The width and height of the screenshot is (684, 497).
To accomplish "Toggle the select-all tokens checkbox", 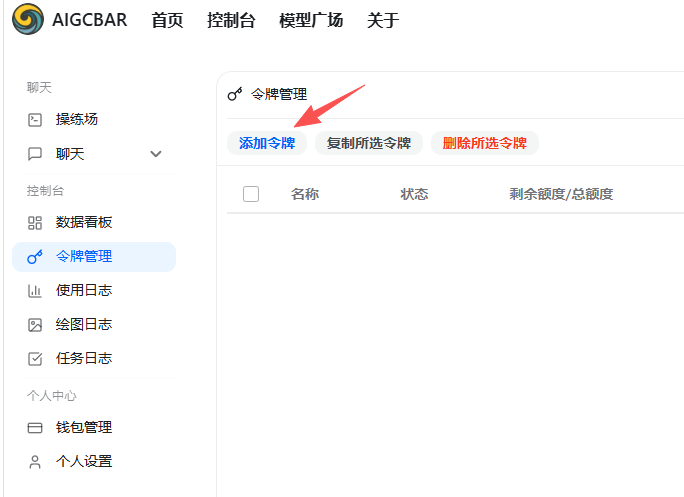I will [x=251, y=194].
